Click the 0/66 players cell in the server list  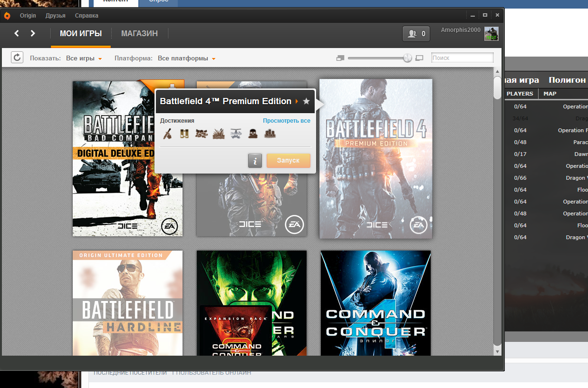(x=521, y=178)
